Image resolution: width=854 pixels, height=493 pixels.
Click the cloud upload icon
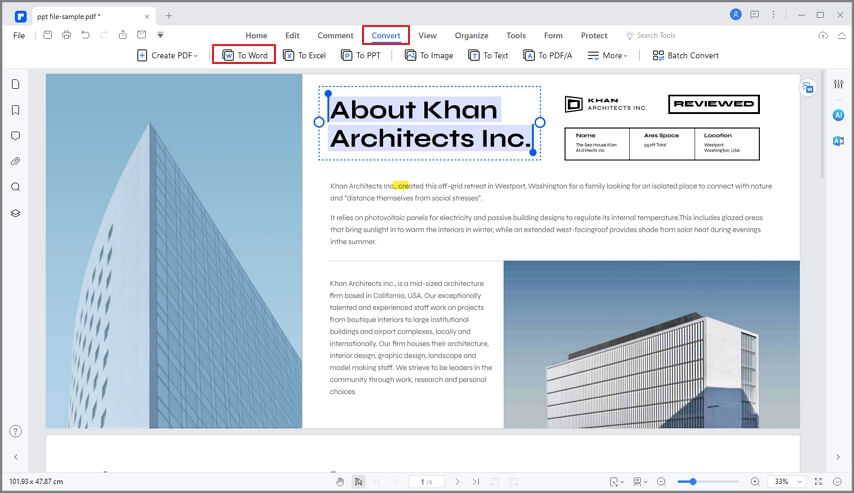pyautogui.click(x=823, y=35)
